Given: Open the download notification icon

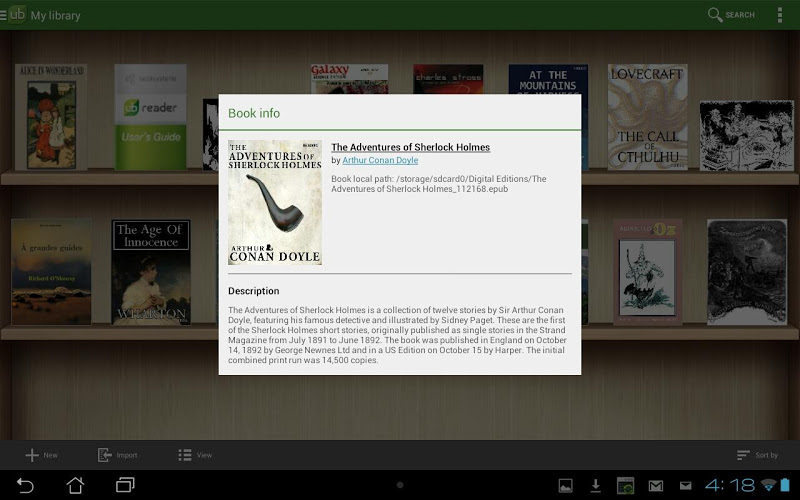Looking at the screenshot, I should tap(595, 486).
